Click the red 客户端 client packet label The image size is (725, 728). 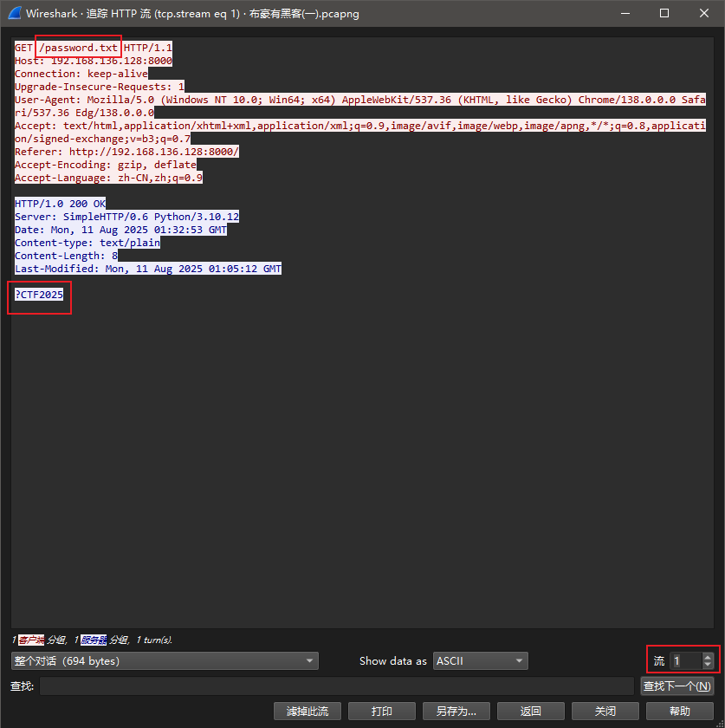pos(31,640)
